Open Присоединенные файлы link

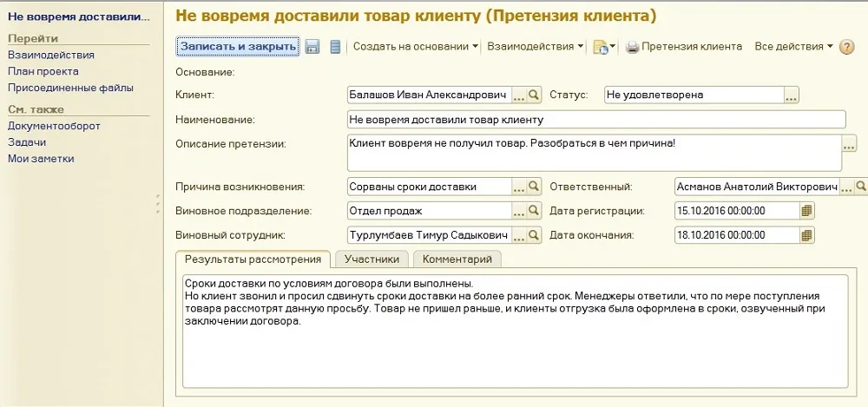[x=70, y=88]
